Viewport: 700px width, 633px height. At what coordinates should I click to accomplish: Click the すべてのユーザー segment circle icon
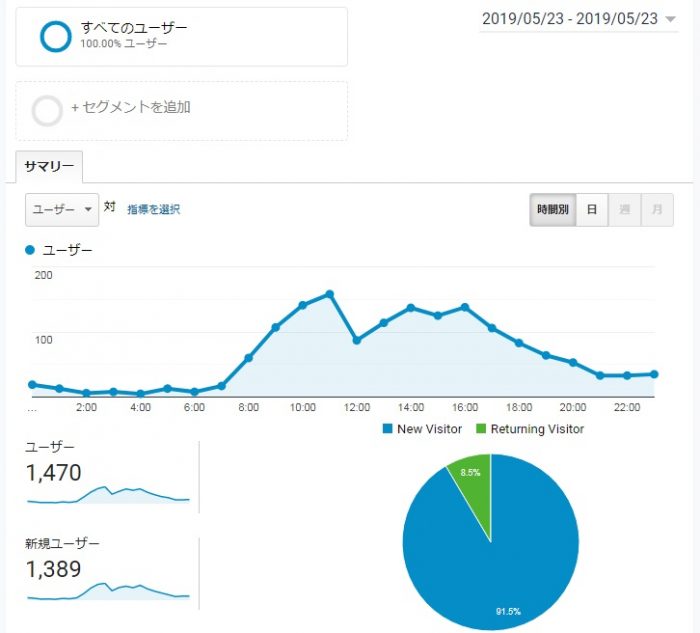click(x=55, y=36)
